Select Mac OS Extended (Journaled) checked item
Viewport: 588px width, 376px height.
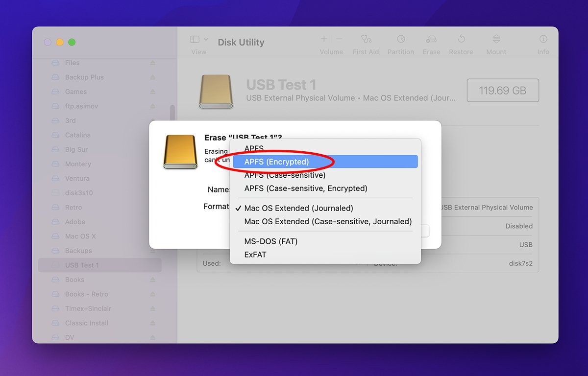(298, 208)
